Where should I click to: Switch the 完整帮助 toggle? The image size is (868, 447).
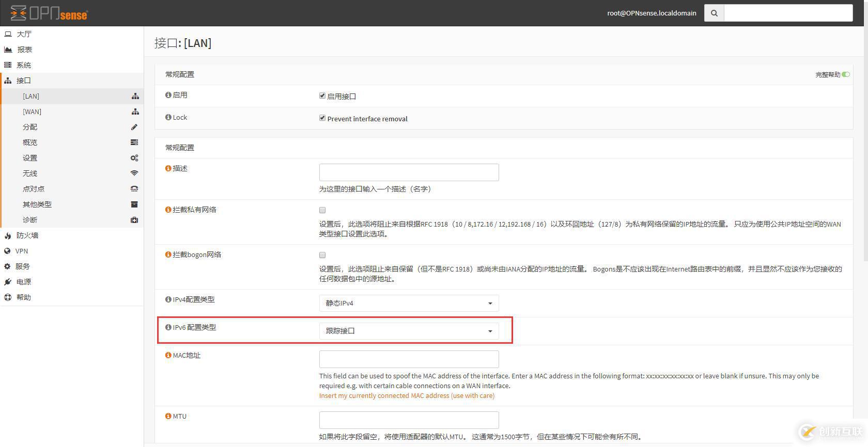846,74
